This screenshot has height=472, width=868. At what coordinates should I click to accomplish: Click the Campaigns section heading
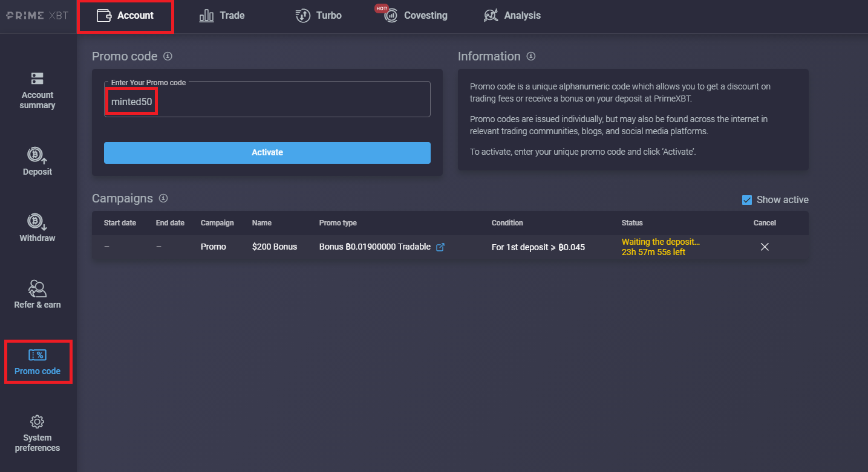pyautogui.click(x=122, y=198)
